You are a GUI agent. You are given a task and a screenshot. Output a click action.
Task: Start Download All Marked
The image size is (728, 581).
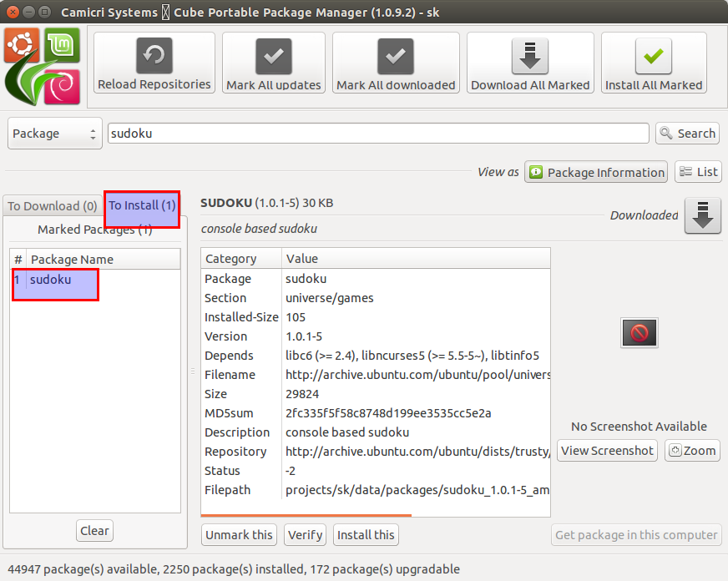coord(530,63)
